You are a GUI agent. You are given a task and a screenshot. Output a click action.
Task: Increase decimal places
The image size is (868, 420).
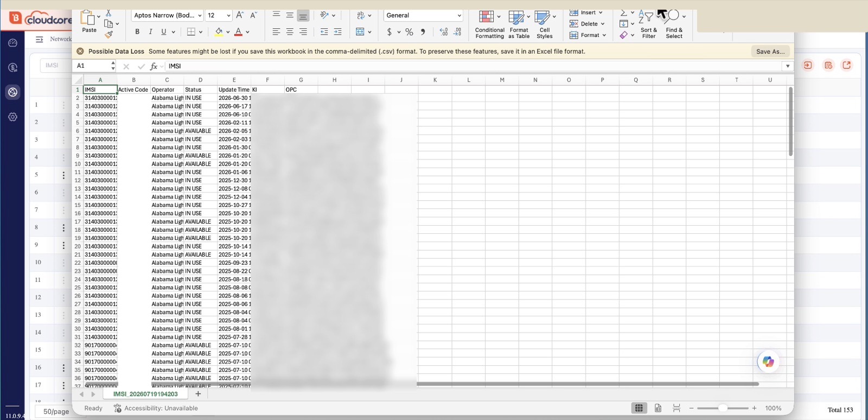[444, 32]
